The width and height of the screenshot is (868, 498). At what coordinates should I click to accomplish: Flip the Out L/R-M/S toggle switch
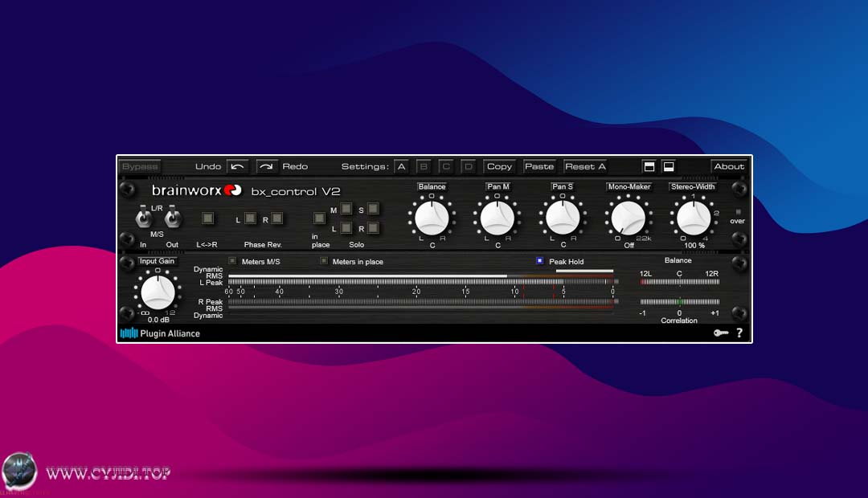coord(172,216)
